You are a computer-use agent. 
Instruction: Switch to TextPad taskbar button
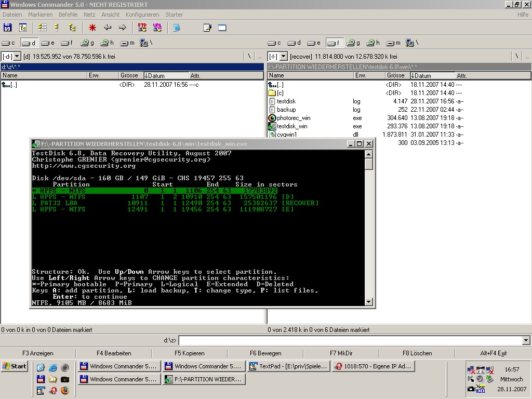click(289, 366)
